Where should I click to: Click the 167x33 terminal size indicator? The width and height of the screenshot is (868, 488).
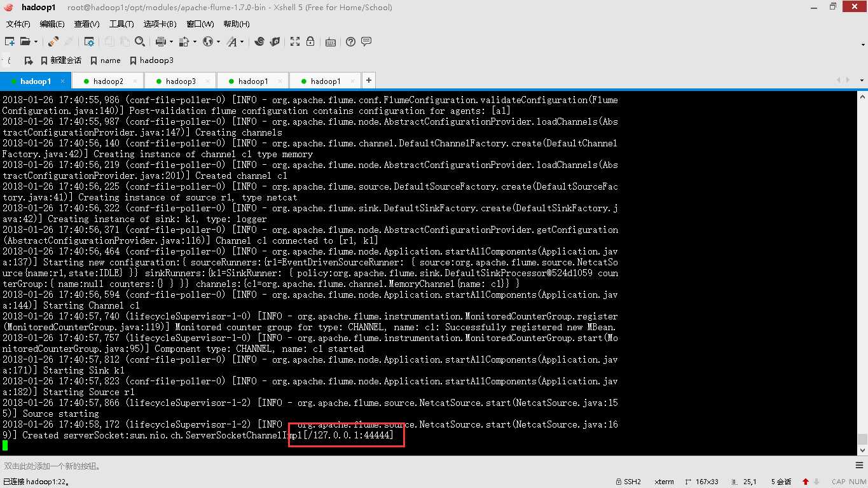701,482
